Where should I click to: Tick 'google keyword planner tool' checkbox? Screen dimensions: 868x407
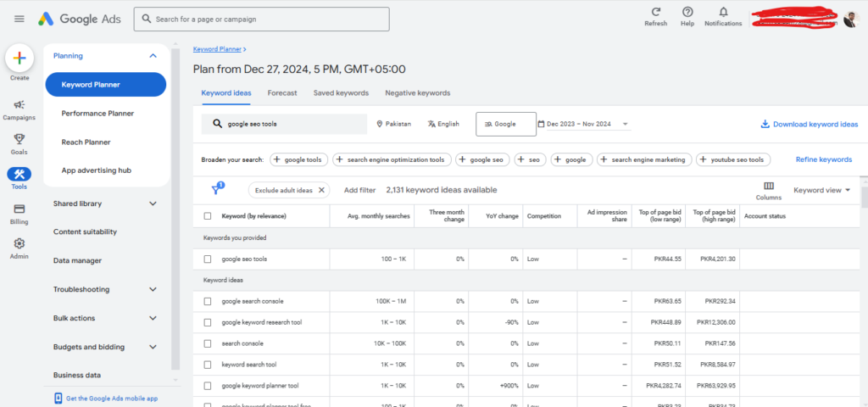click(208, 386)
